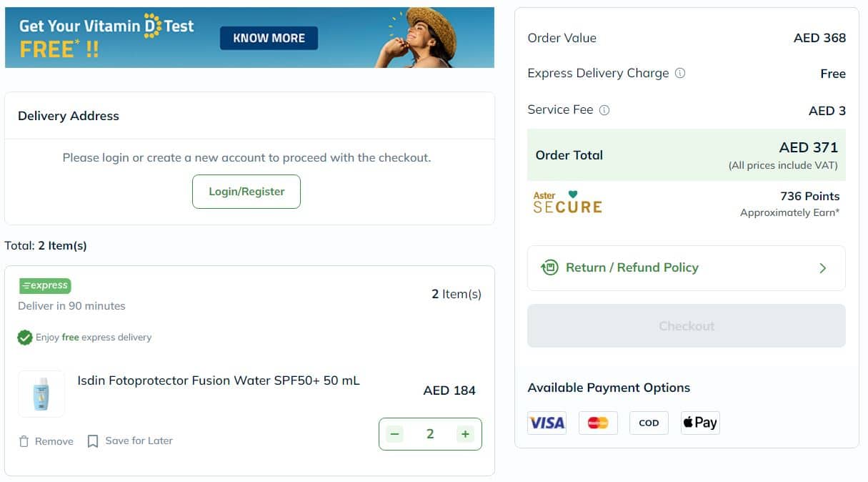Screen dimensions: 868x482
Task: Click the green express delivery badge
Action: tap(44, 285)
